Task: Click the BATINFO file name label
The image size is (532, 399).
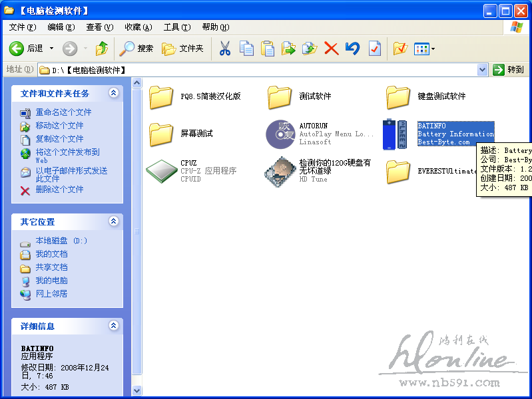Action: tap(431, 126)
